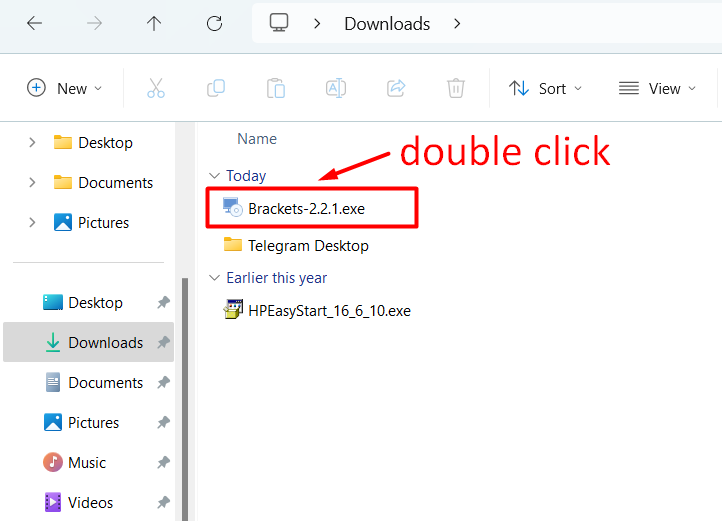This screenshot has width=722, height=521.
Task: Expand the Pictures folder tree node
Action: pos(32,222)
